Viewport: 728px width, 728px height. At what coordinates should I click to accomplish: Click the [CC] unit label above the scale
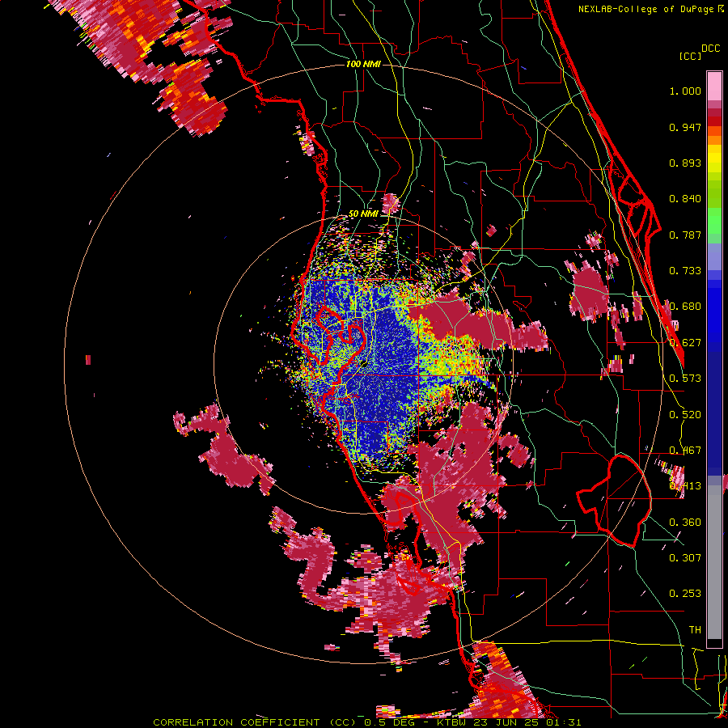691,56
